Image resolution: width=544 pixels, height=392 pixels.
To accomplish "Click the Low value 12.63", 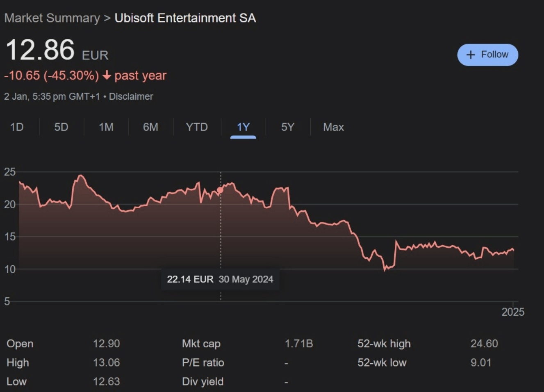I will 106,381.
